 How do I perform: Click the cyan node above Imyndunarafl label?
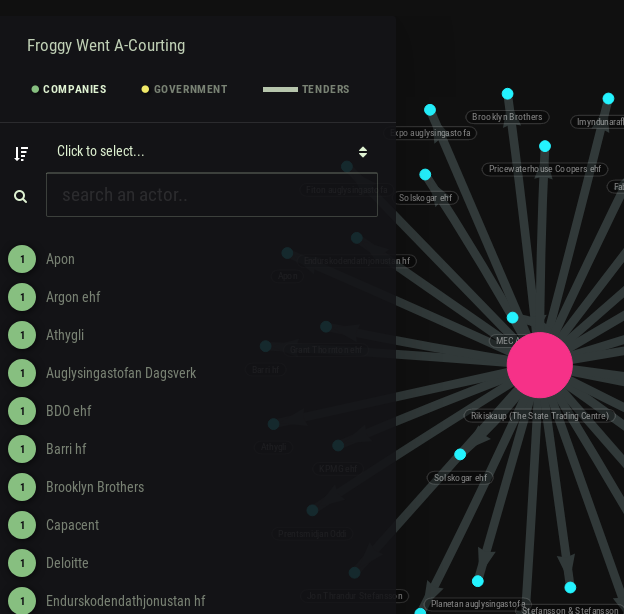608,98
